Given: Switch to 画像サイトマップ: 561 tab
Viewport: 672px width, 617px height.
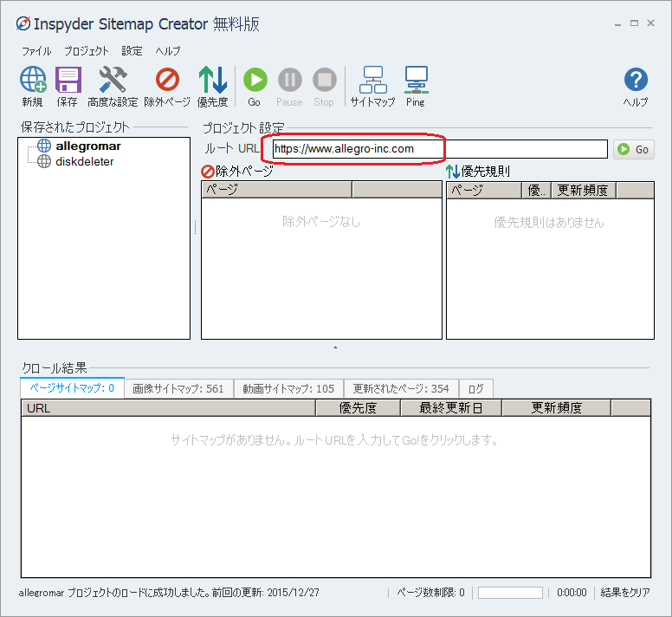Looking at the screenshot, I should pos(178,388).
